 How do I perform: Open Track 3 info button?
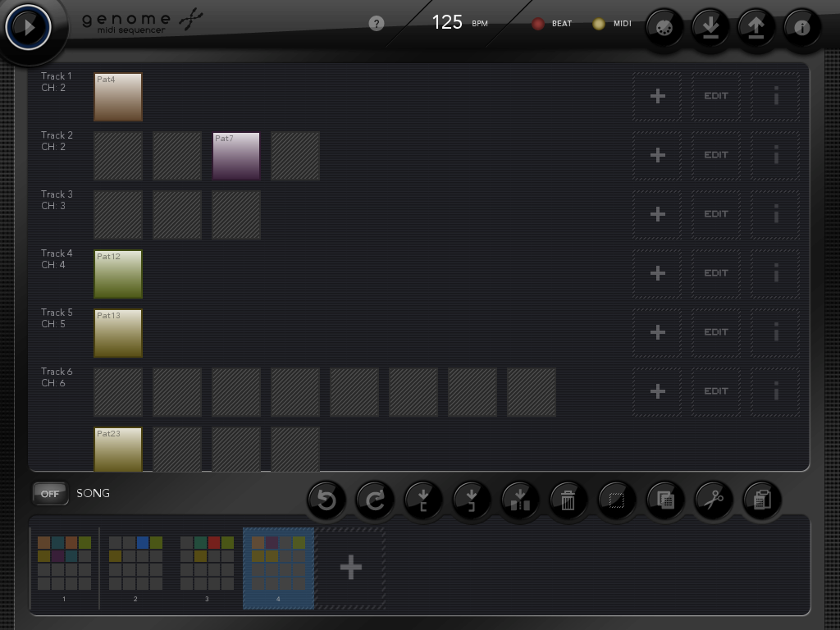[776, 214]
